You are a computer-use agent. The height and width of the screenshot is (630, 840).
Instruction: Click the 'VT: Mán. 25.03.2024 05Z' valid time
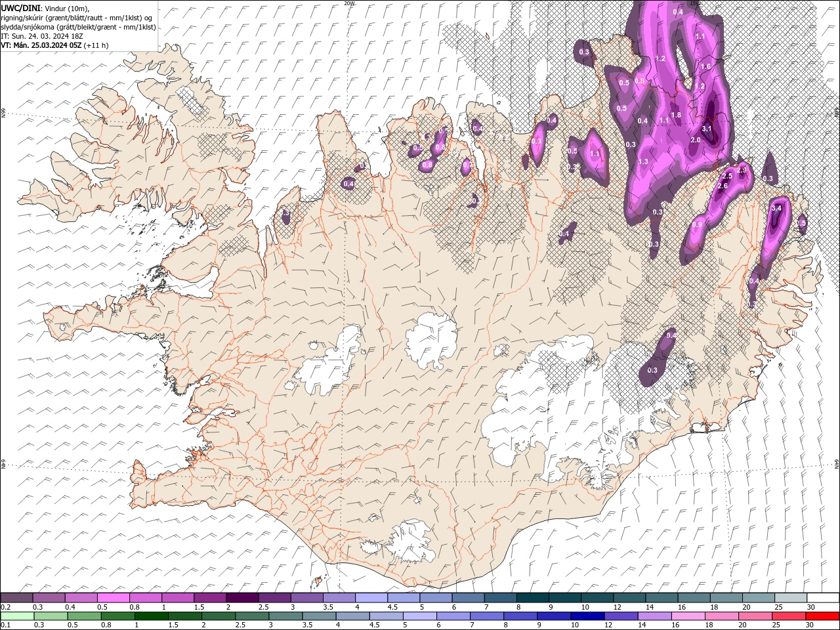[41, 45]
